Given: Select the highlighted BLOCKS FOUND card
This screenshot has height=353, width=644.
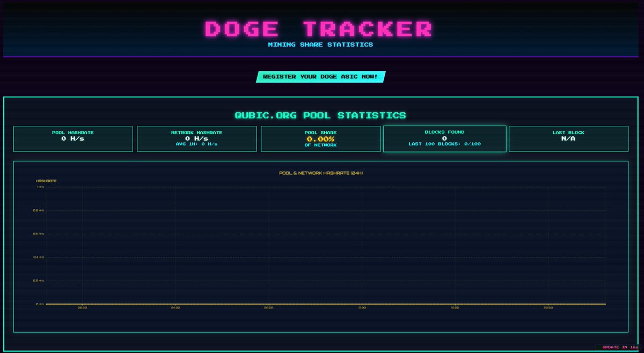Looking at the screenshot, I should 445,139.
